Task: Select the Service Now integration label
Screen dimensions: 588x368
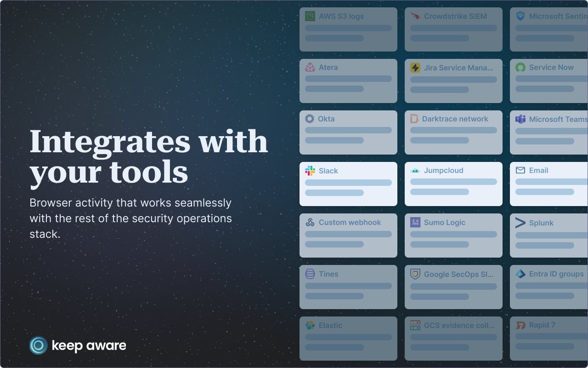Action: coord(551,67)
